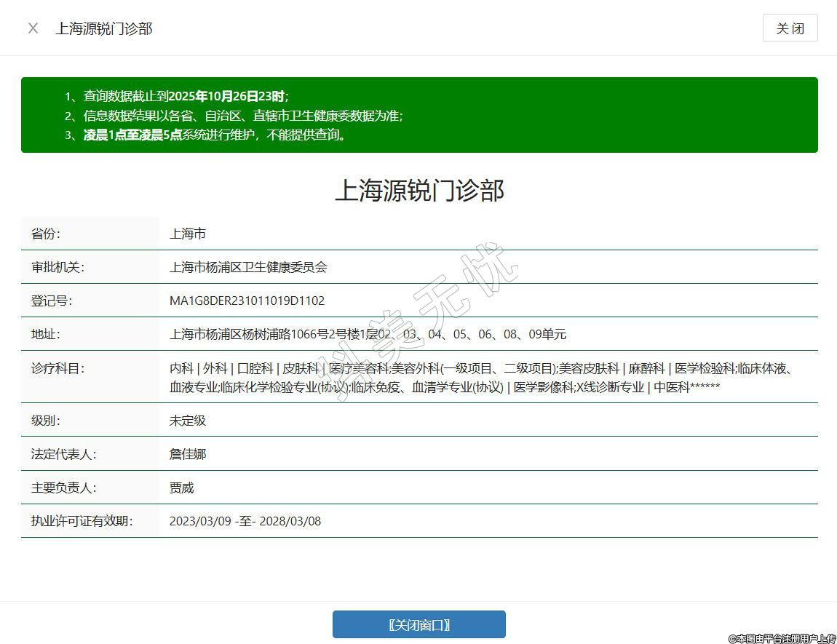Click the notice line about 卫生健康委数据为准
This screenshot has width=837, height=644.
coord(242,116)
